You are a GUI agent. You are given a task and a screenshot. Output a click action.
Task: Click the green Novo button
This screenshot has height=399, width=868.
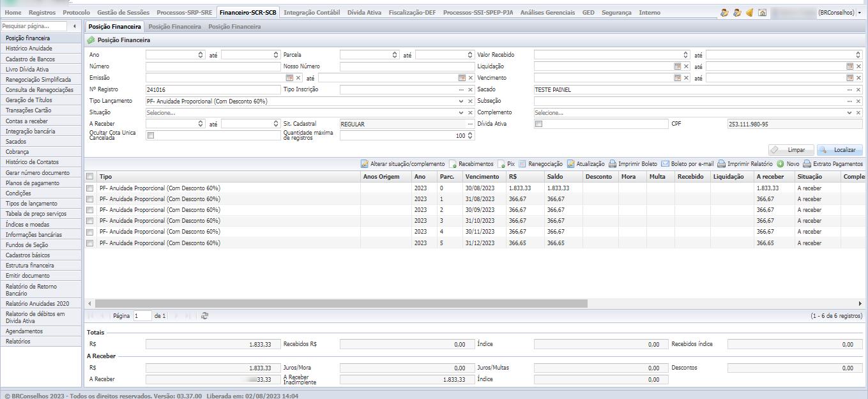788,164
